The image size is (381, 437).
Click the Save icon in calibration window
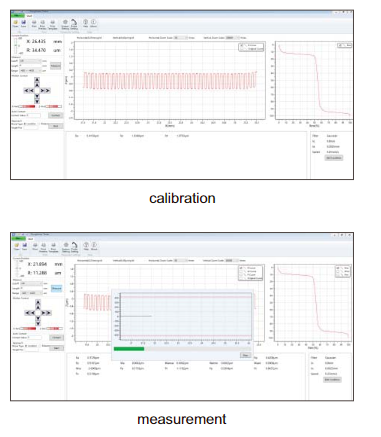coord(23,23)
